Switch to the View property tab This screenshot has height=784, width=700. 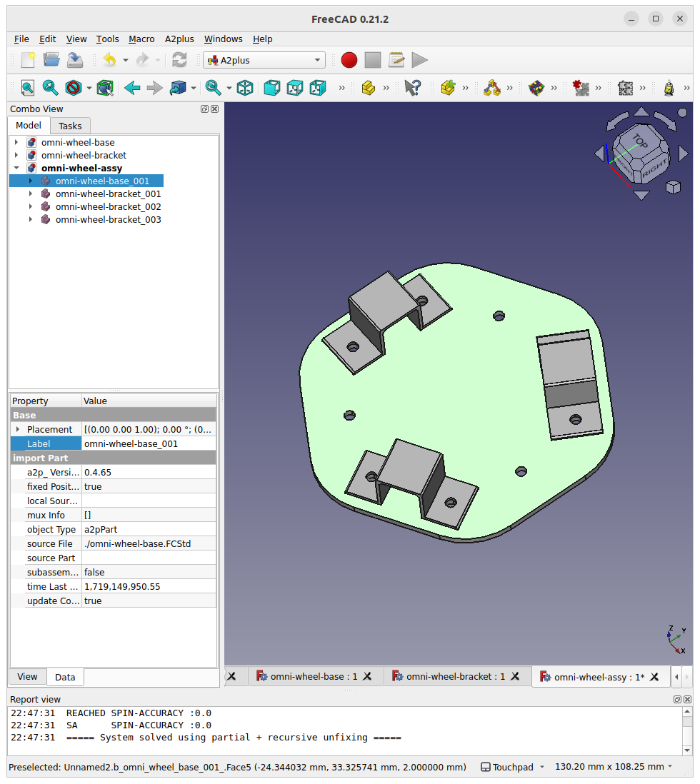(27, 676)
